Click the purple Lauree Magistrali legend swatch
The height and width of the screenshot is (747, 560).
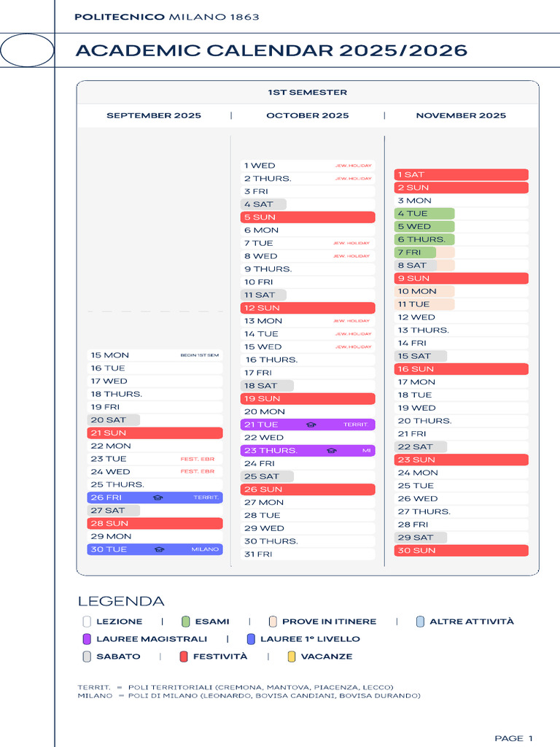tap(86, 639)
